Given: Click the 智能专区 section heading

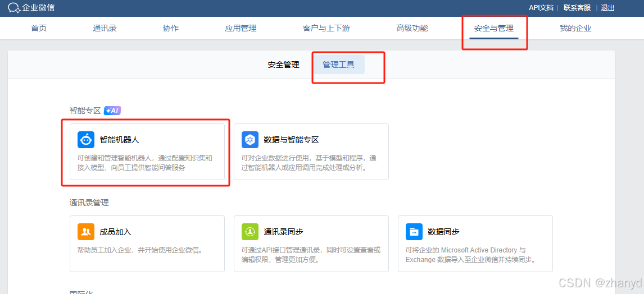Looking at the screenshot, I should (85, 111).
